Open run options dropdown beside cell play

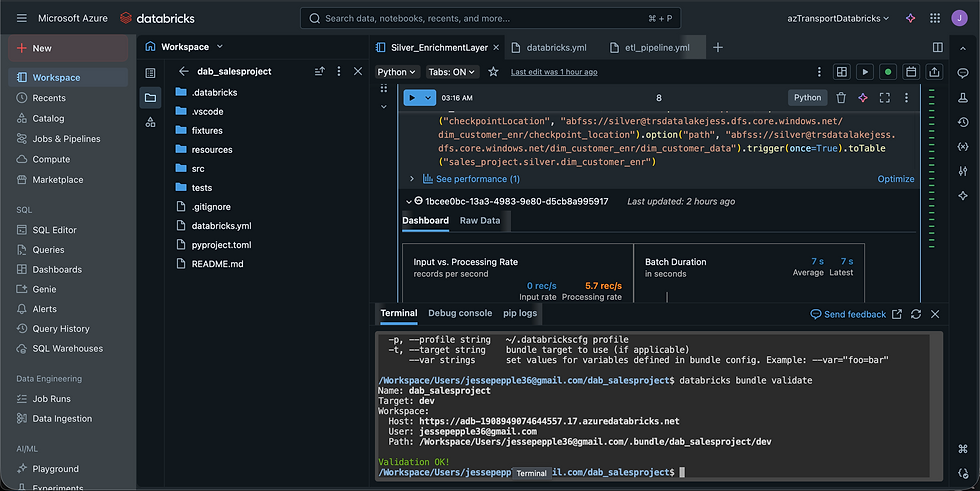click(428, 97)
